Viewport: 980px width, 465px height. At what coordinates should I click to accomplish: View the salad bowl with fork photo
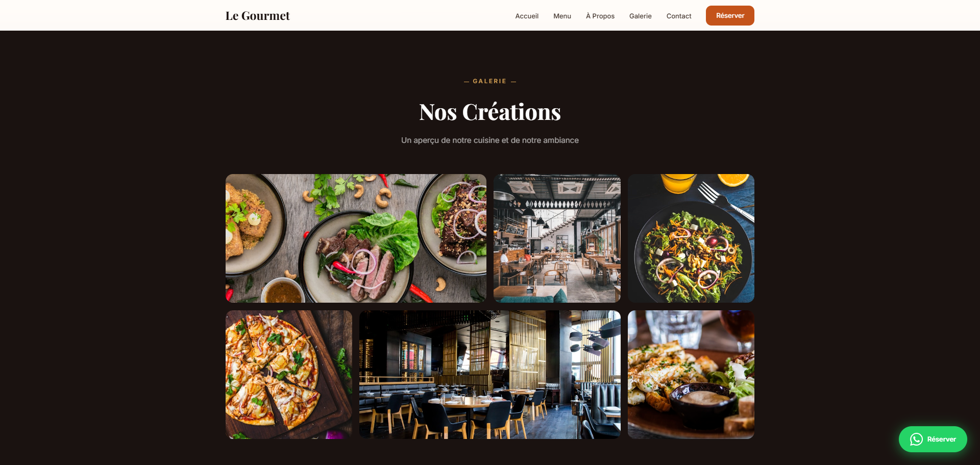point(691,238)
